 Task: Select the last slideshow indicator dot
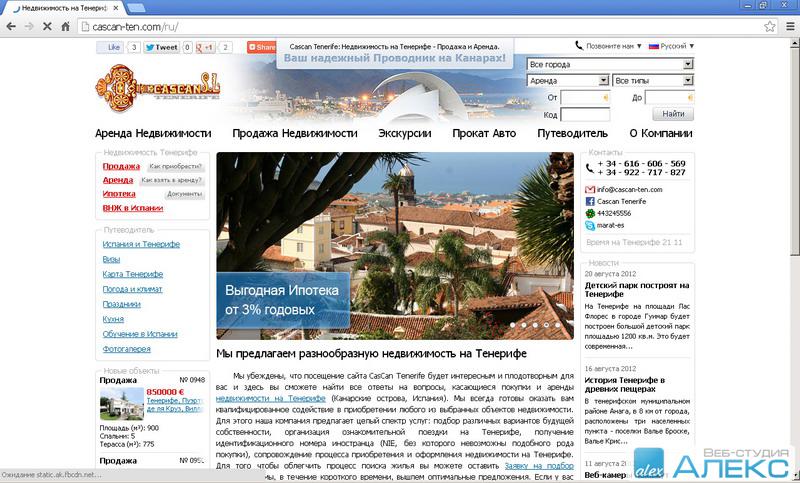[559, 325]
